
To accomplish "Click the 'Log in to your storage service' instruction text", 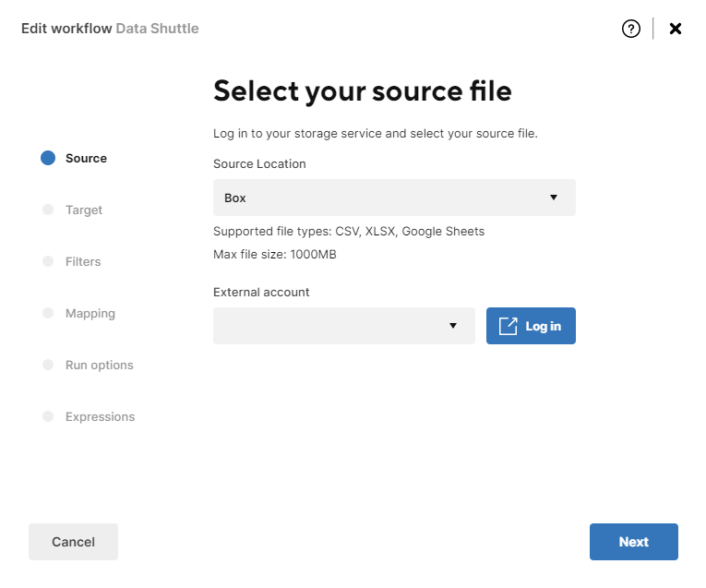I will (375, 134).
